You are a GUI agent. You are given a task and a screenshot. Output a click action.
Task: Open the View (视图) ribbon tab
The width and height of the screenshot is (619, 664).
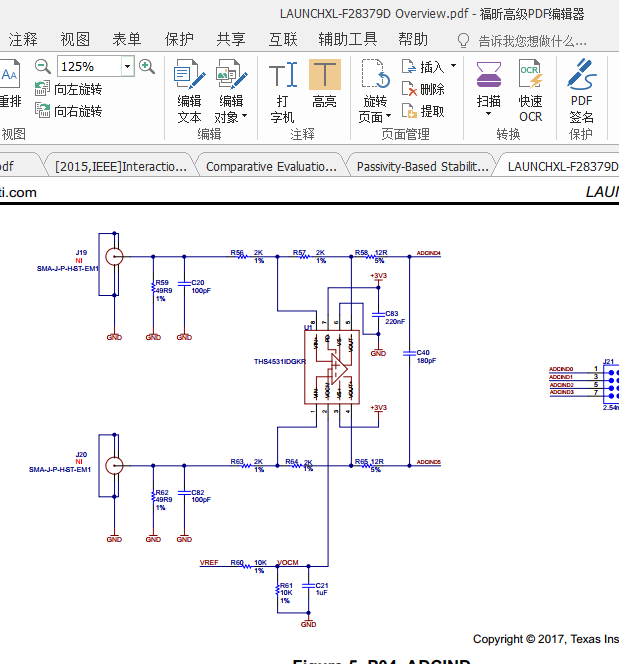pyautogui.click(x=75, y=39)
